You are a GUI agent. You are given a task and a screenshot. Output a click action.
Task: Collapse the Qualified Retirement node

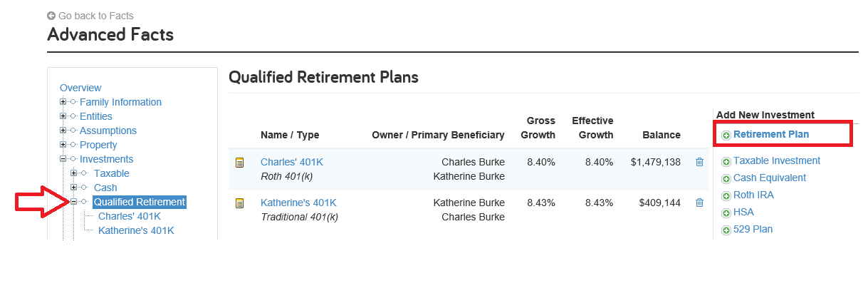pyautogui.click(x=74, y=202)
